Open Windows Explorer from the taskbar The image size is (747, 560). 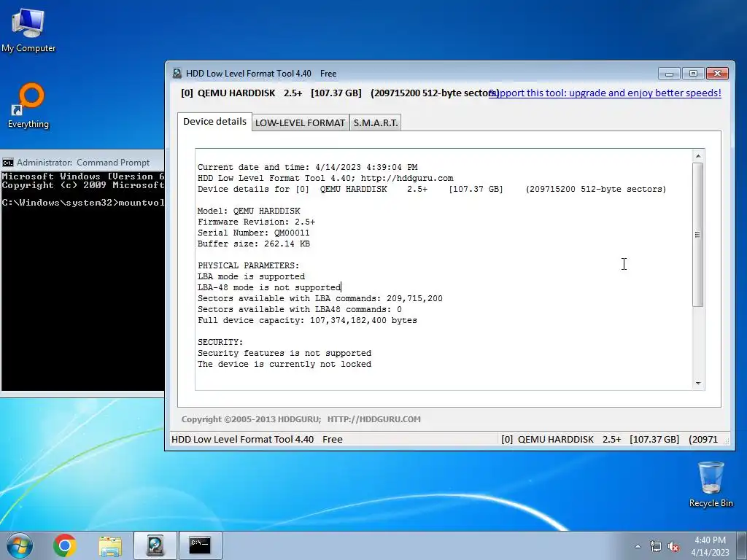tap(110, 545)
